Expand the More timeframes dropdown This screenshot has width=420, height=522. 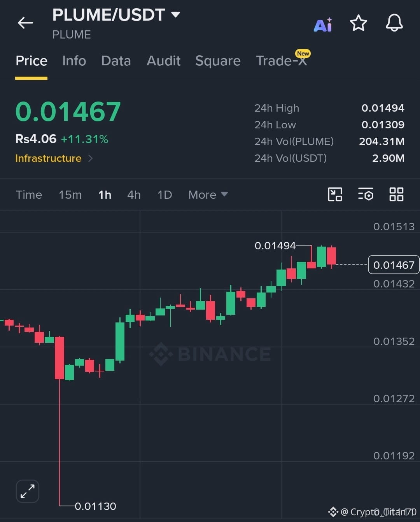click(x=208, y=194)
